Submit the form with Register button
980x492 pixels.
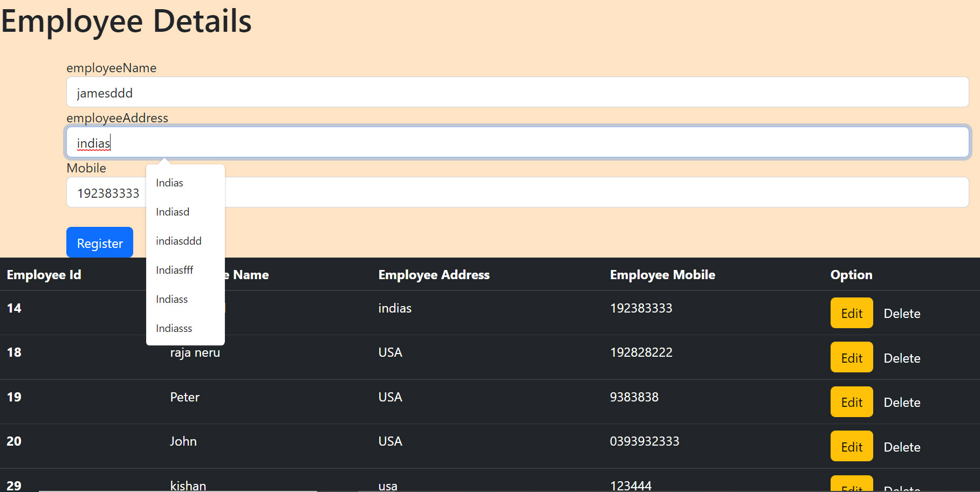100,242
